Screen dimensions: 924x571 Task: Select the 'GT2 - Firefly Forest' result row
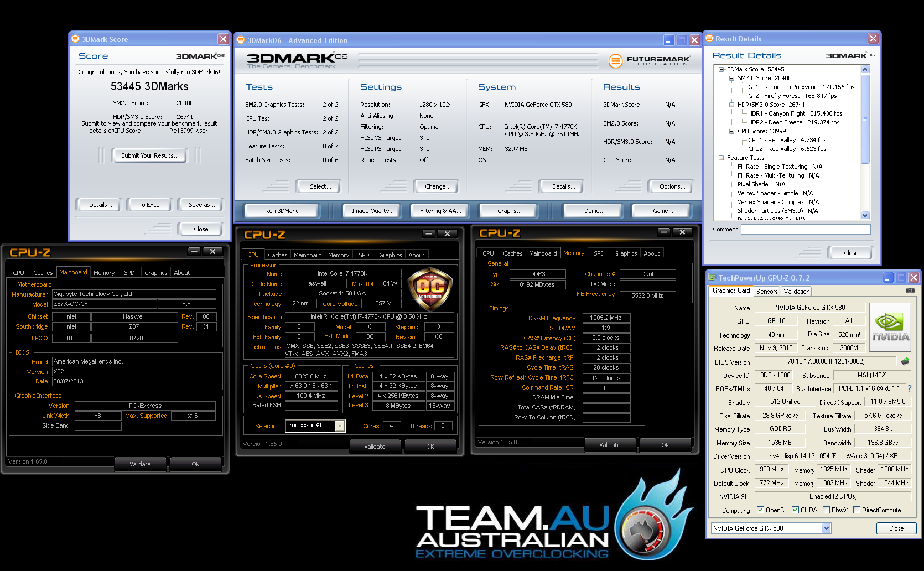tap(792, 96)
